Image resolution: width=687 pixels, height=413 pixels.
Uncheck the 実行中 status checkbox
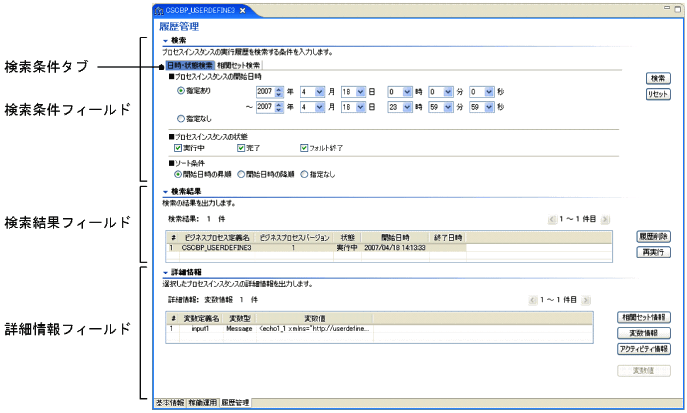click(178, 148)
